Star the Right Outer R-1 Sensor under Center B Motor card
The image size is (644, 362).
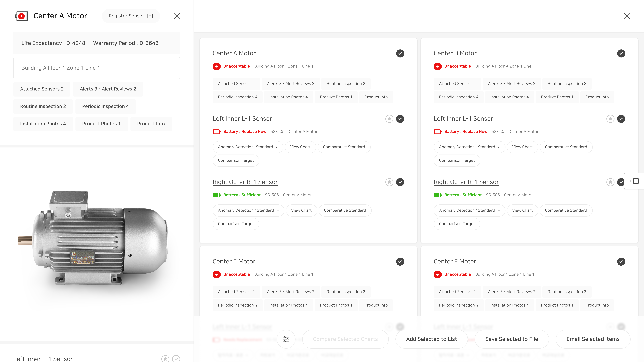[x=610, y=182]
